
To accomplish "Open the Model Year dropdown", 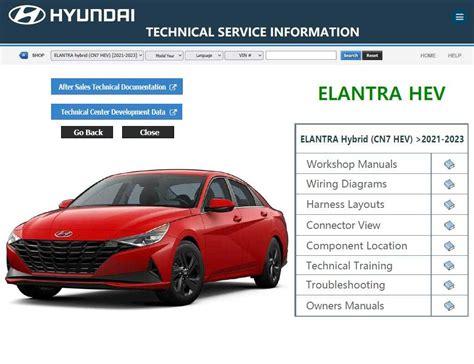I will (x=165, y=56).
